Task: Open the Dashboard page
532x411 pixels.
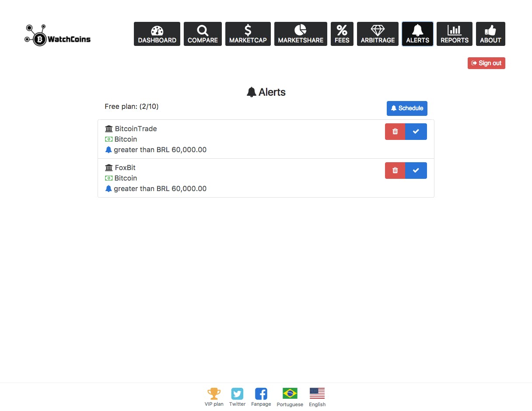Action: [157, 34]
